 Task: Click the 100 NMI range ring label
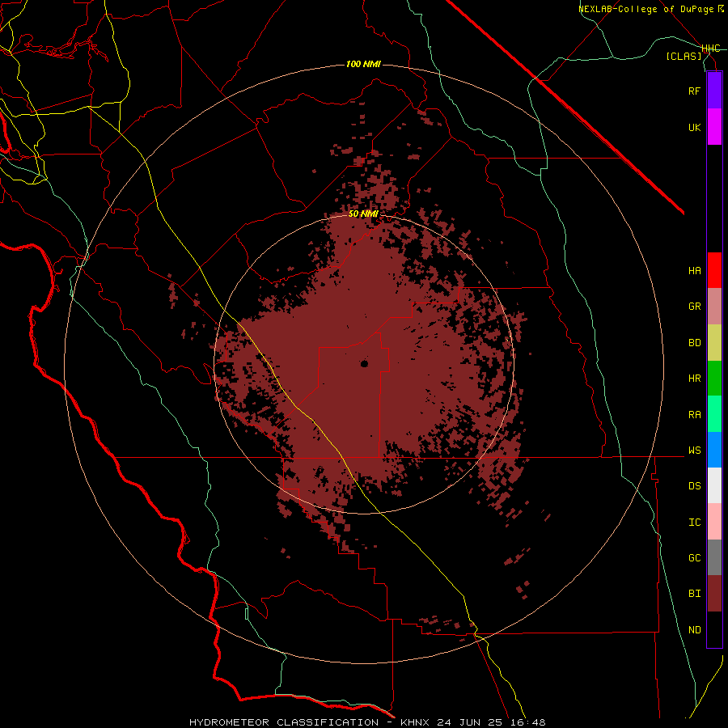tap(363, 64)
